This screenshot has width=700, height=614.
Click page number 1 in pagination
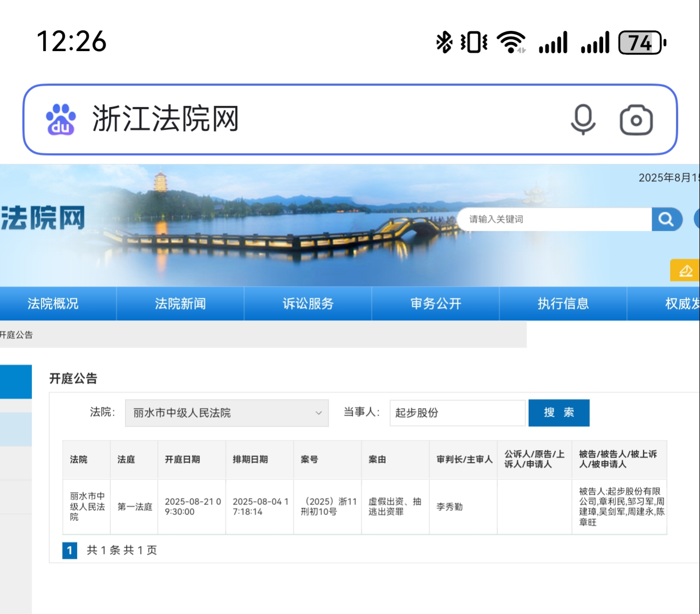(x=70, y=550)
